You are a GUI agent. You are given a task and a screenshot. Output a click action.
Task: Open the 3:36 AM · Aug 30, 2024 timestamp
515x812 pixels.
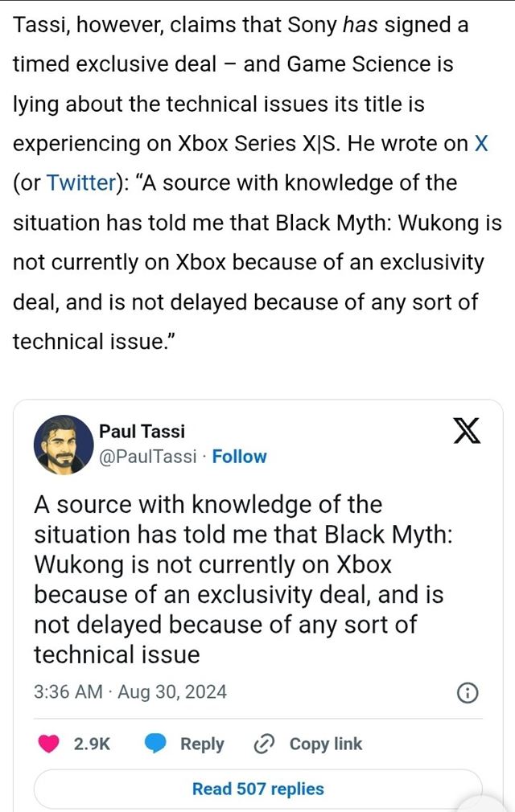[x=130, y=691]
